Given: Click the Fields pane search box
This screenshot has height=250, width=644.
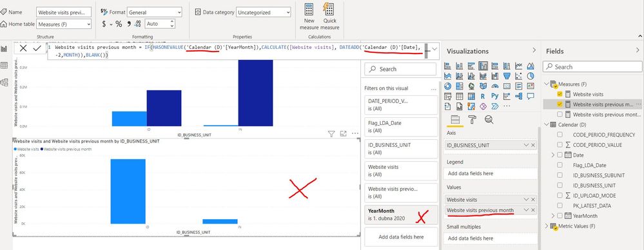Looking at the screenshot, I should point(592,66).
